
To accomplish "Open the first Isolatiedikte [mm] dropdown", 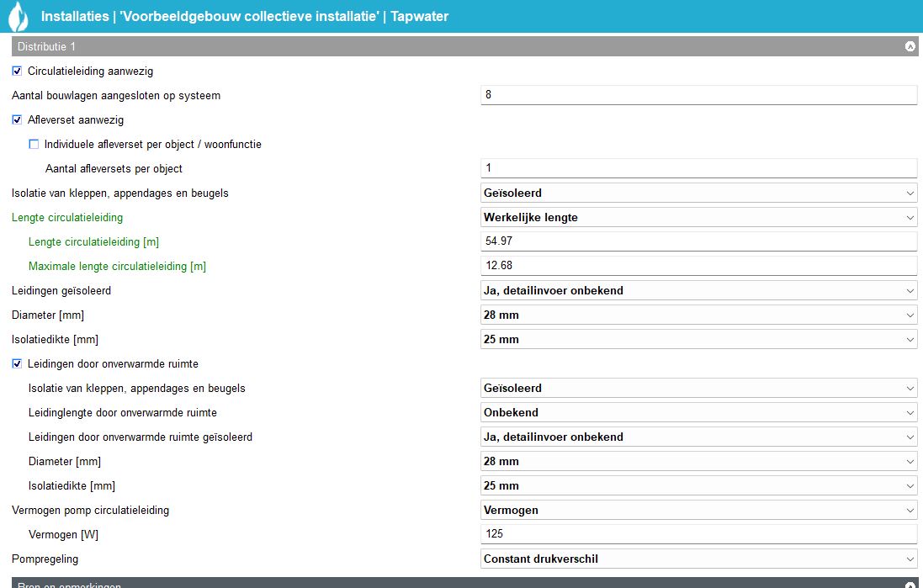I will pos(698,340).
